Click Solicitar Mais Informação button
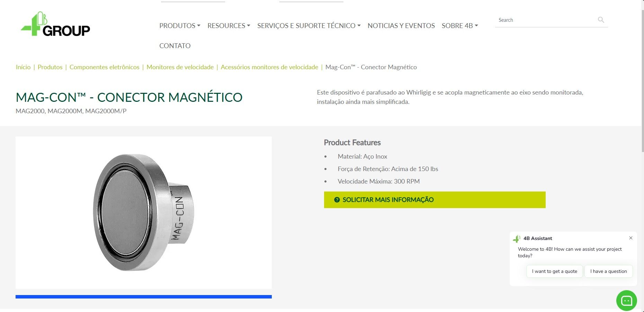The height and width of the screenshot is (312, 644). click(x=435, y=200)
